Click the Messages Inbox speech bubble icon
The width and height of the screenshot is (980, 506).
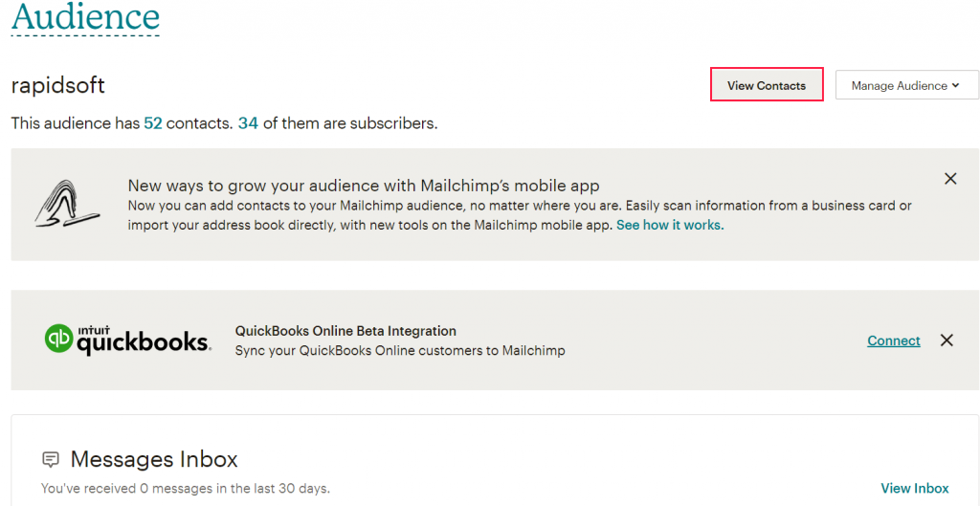(x=51, y=459)
